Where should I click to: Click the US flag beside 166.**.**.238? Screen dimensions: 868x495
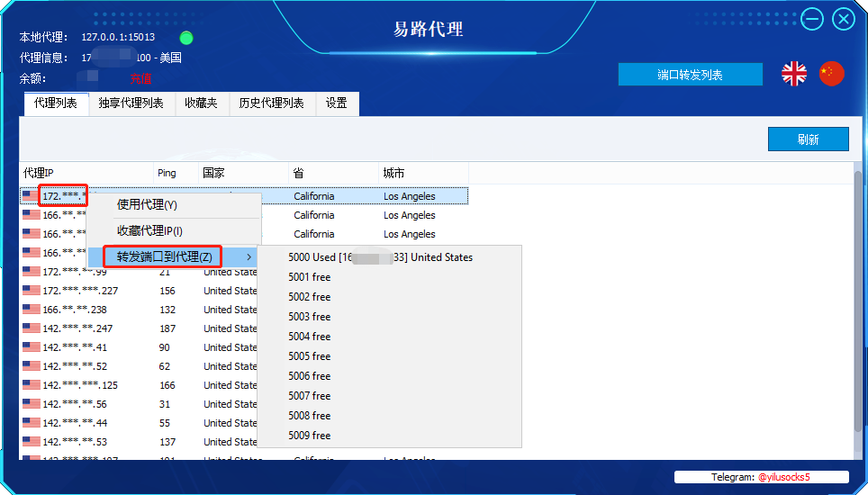point(31,310)
